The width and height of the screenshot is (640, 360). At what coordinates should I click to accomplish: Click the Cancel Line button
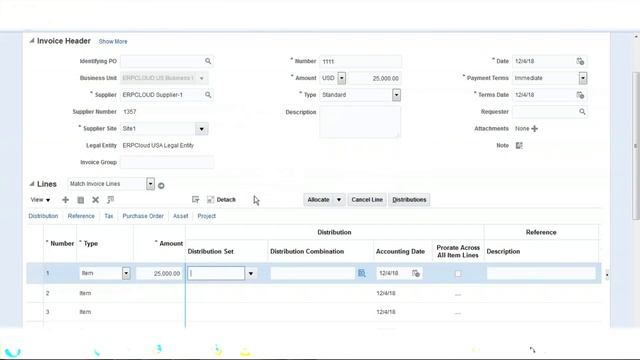[367, 200]
